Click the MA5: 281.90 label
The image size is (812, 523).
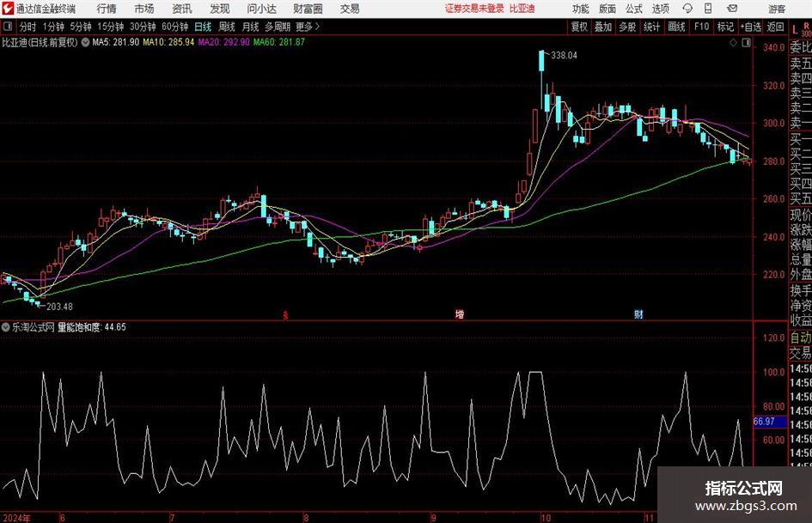(115, 42)
